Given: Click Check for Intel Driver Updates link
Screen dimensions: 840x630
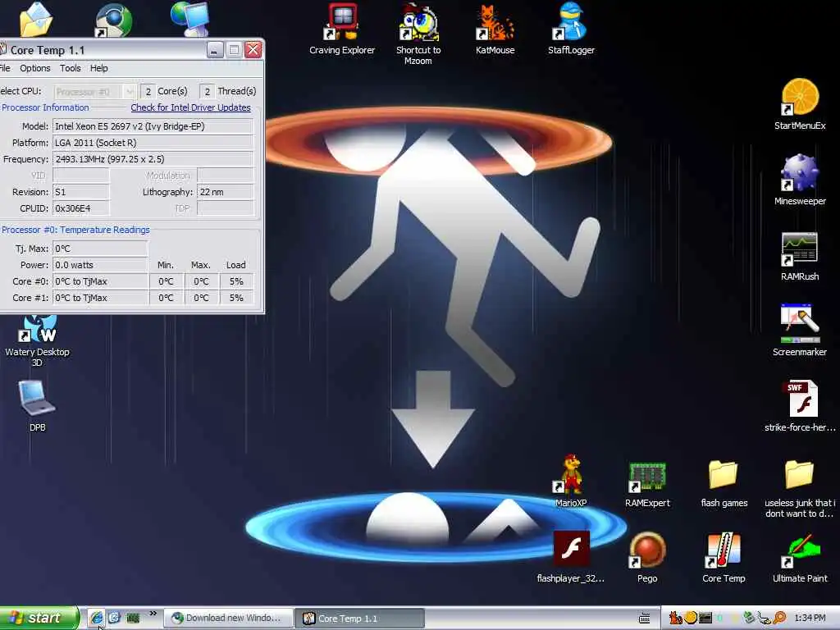Looking at the screenshot, I should coord(190,107).
